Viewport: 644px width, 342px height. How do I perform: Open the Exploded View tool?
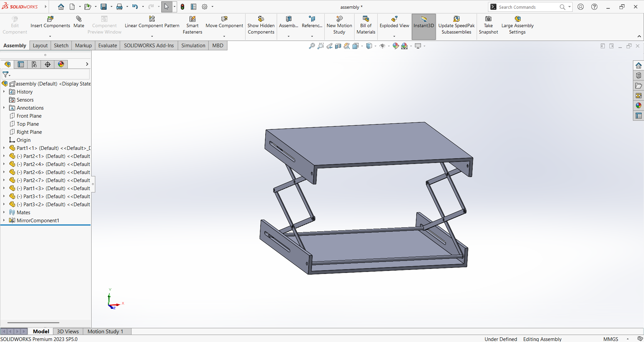[394, 19]
